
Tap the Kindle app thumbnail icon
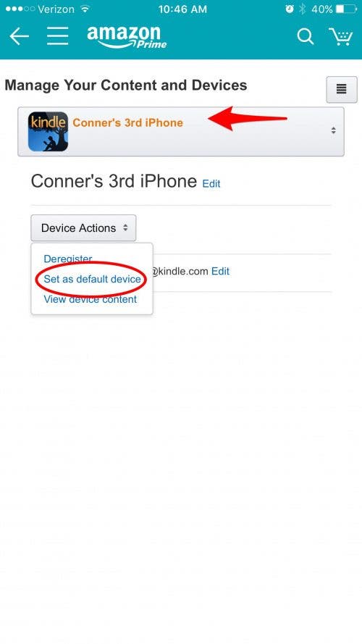coord(48,131)
